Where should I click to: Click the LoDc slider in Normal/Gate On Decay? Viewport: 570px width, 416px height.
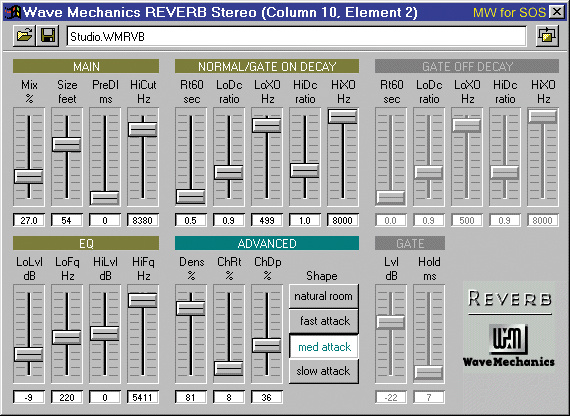click(x=229, y=172)
